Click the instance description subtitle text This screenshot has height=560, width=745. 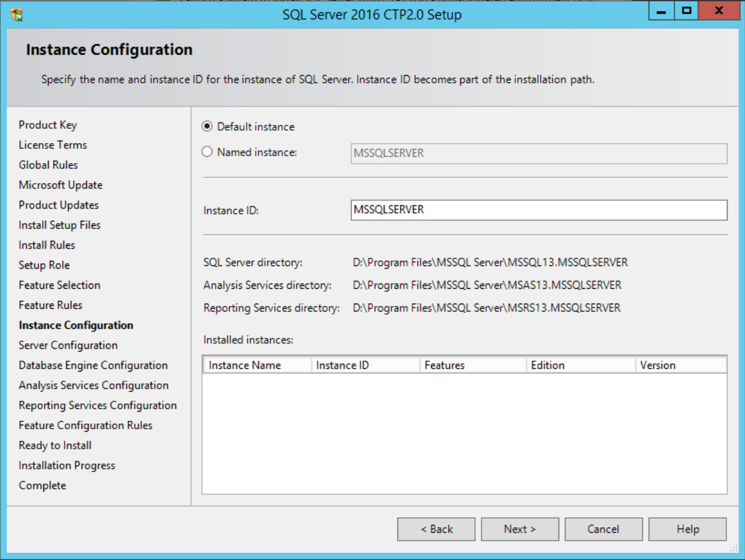coord(317,80)
